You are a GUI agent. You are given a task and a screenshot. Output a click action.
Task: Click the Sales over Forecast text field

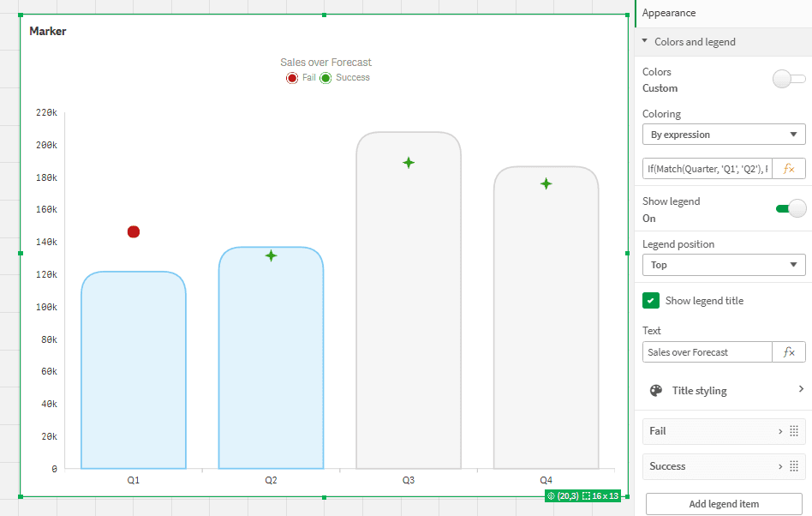[x=708, y=352]
